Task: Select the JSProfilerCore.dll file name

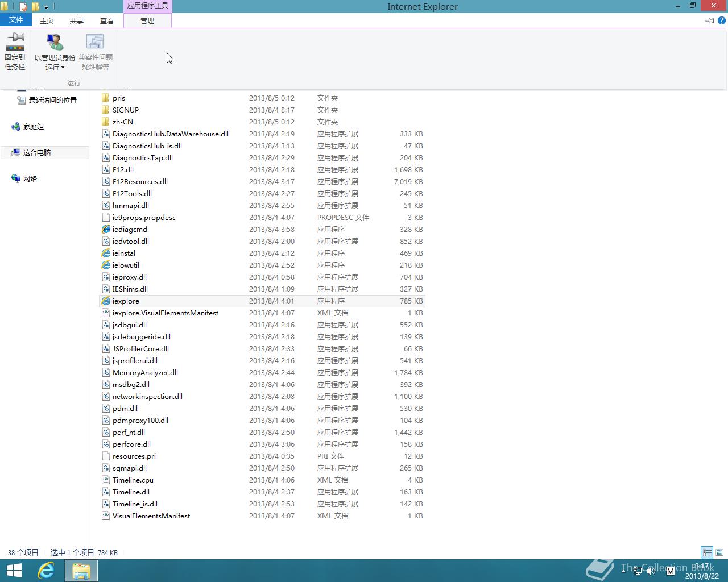Action: [140, 349]
